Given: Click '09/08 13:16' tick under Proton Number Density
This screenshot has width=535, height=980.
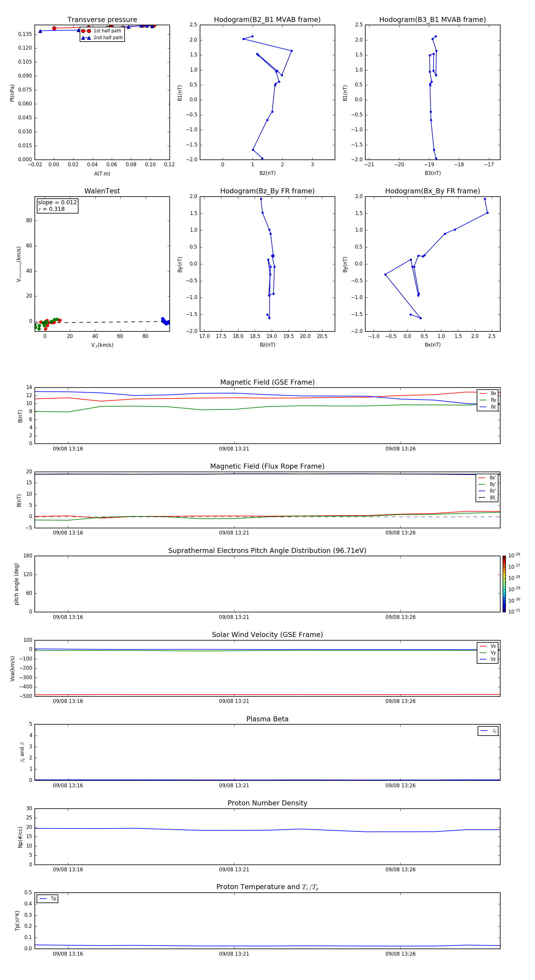Looking at the screenshot, I should point(68,870).
